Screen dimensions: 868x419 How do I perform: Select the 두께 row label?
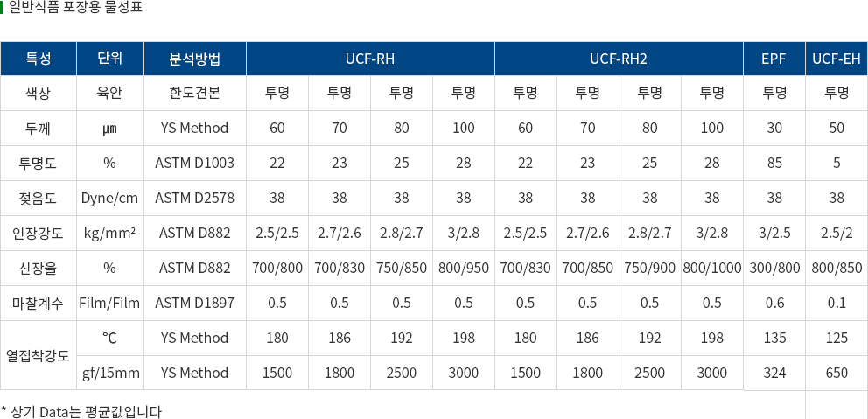coord(38,129)
